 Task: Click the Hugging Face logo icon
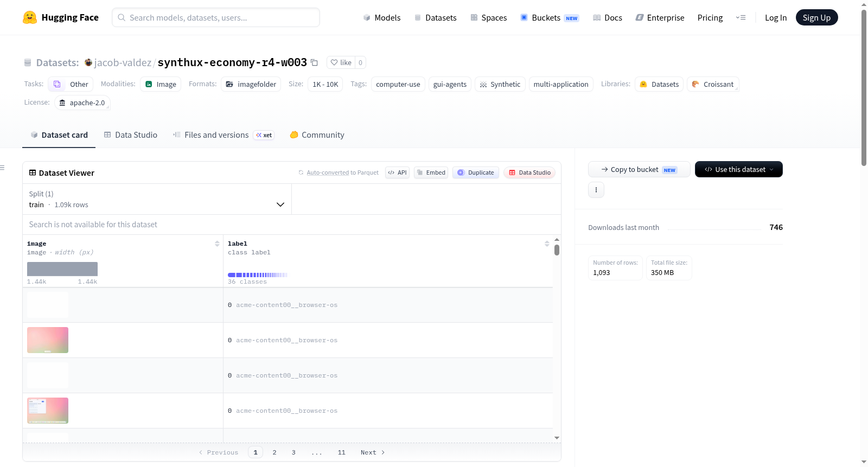(x=30, y=17)
